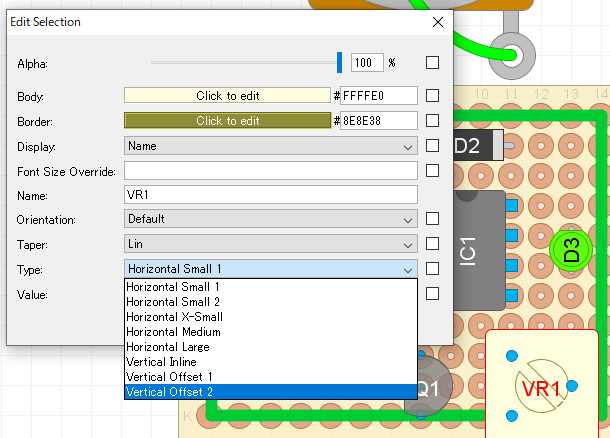Edit the Border hex field 8E8E38
Viewport: 610px width, 438px height.
pyautogui.click(x=379, y=121)
